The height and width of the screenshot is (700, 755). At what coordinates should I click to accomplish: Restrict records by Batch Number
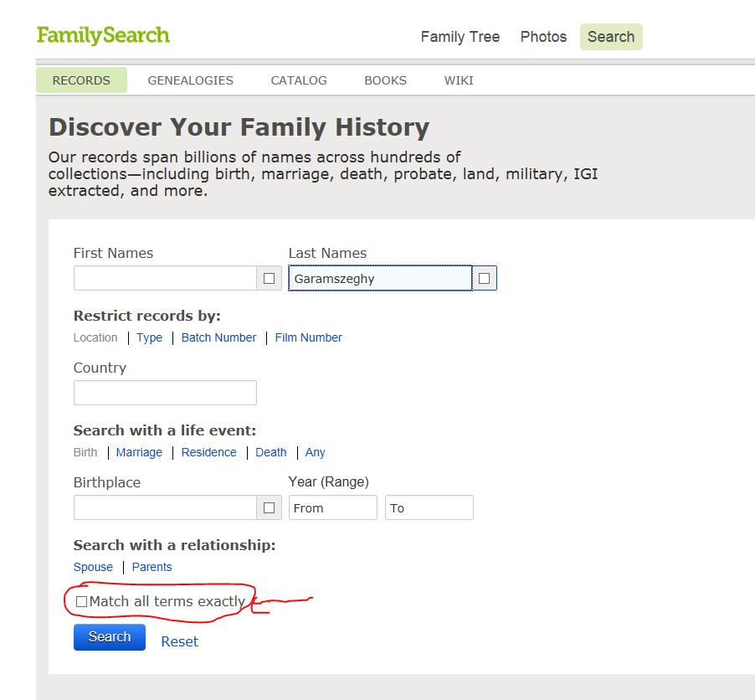[218, 337]
